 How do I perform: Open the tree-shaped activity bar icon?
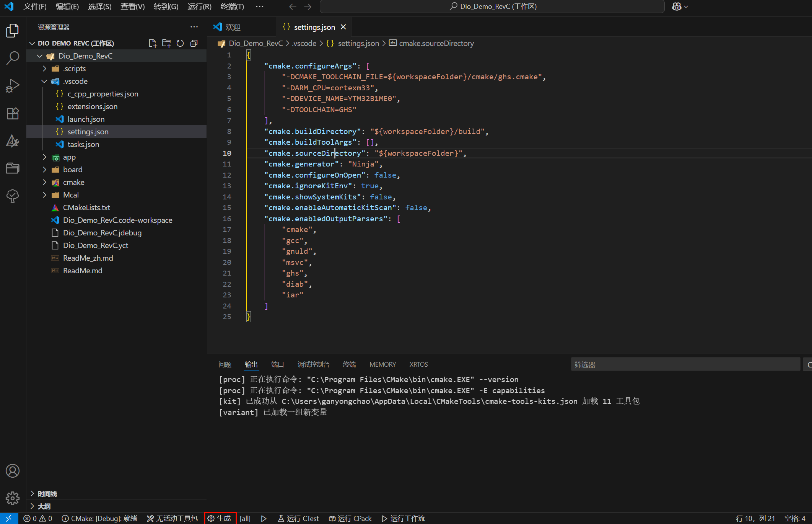[x=13, y=196]
